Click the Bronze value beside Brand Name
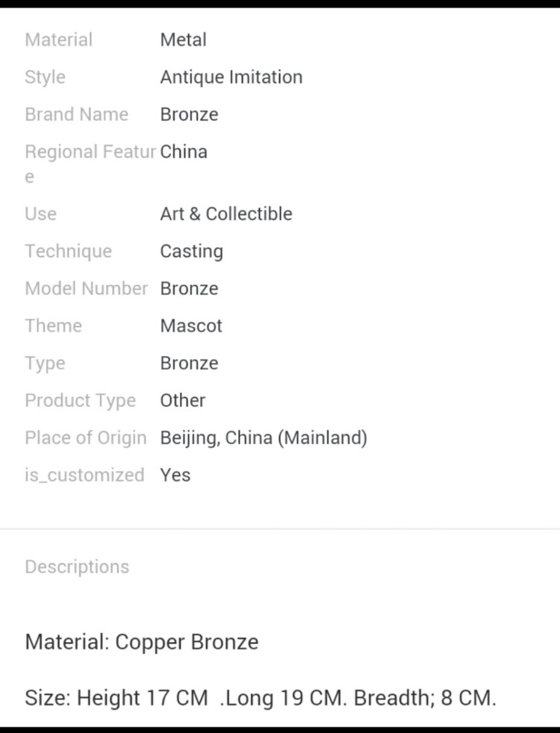 [189, 114]
